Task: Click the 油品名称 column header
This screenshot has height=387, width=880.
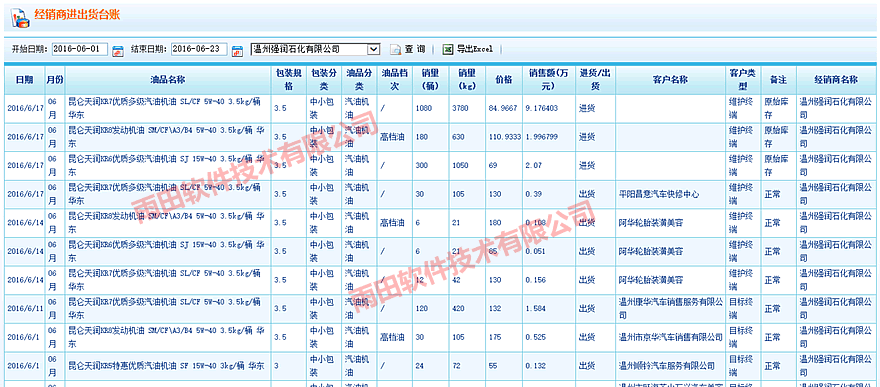Action: (168, 80)
